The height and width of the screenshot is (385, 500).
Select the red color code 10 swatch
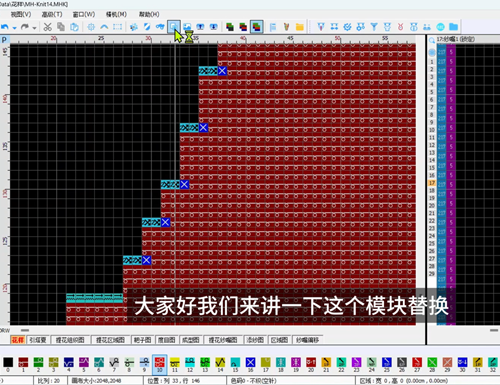pyautogui.click(x=160, y=364)
